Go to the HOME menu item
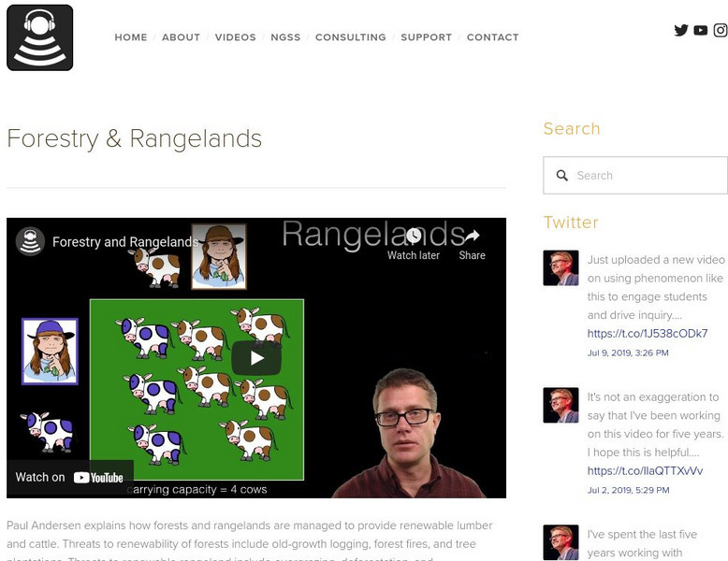The height and width of the screenshot is (561, 728). tap(131, 37)
